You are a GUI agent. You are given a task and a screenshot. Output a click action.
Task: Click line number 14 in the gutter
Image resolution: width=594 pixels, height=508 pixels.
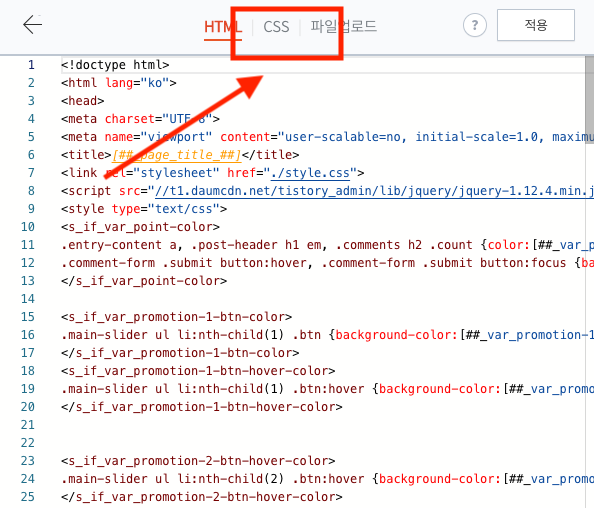[28, 299]
